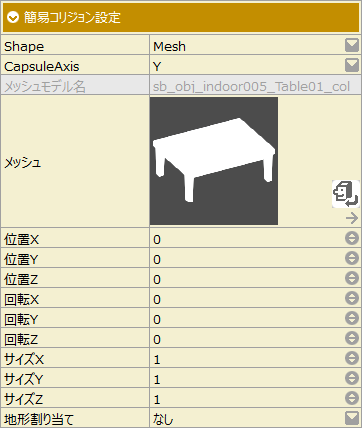Screen dimensions: 362x428
Task: Click the 回転Y spinner icon
Action: coord(352,318)
